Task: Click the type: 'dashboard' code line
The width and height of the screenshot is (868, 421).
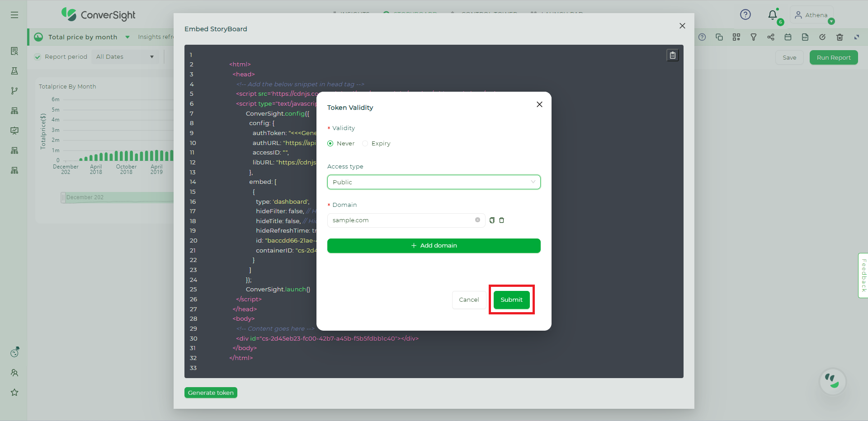Action: [283, 201]
